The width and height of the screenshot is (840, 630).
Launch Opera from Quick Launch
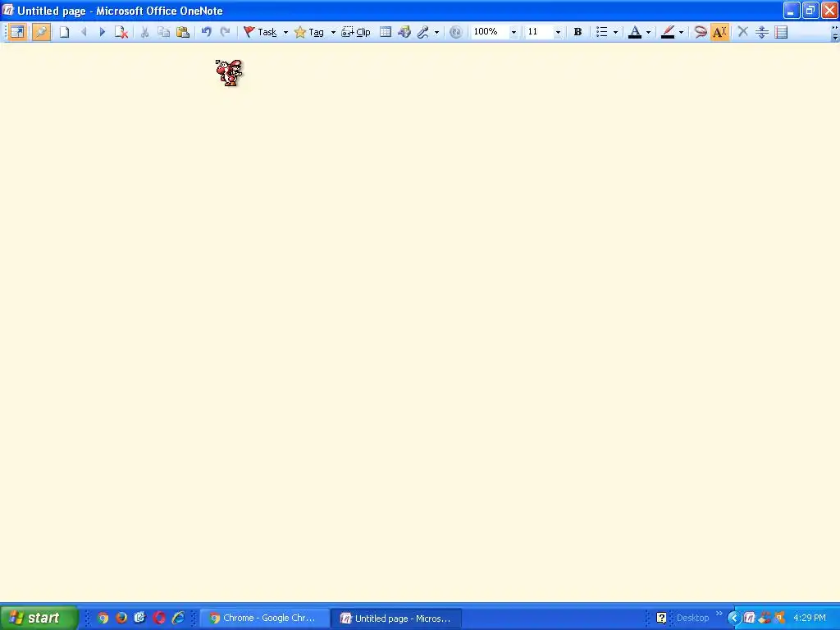click(x=159, y=618)
